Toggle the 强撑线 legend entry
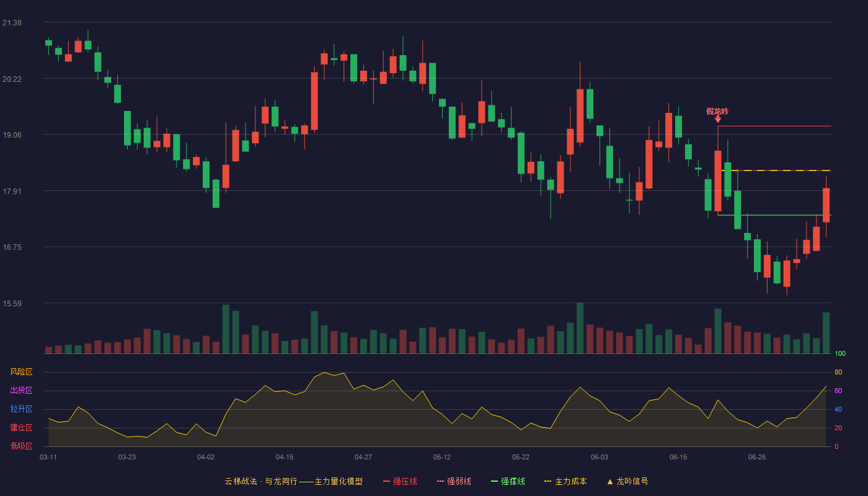The height and width of the screenshot is (496, 868). pyautogui.click(x=508, y=481)
